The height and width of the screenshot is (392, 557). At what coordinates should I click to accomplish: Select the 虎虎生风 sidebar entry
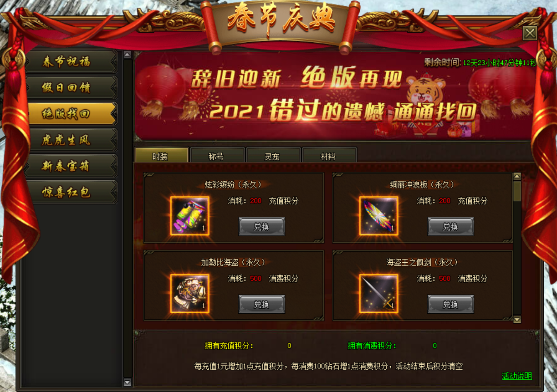[x=71, y=140]
